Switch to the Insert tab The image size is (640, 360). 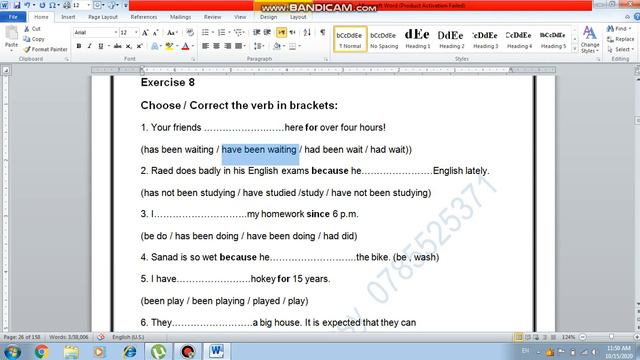[x=68, y=17]
